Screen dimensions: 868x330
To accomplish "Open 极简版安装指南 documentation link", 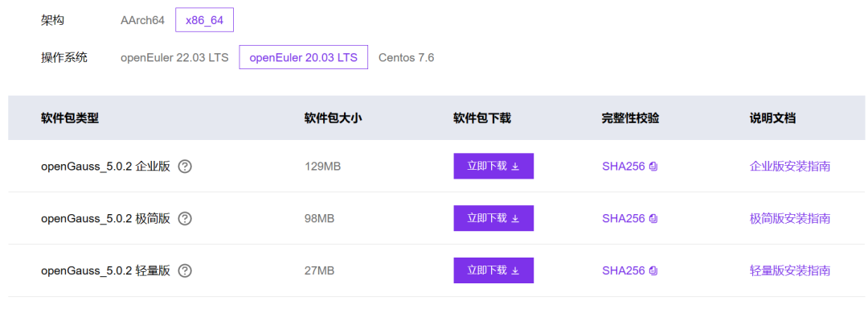I will pos(789,219).
